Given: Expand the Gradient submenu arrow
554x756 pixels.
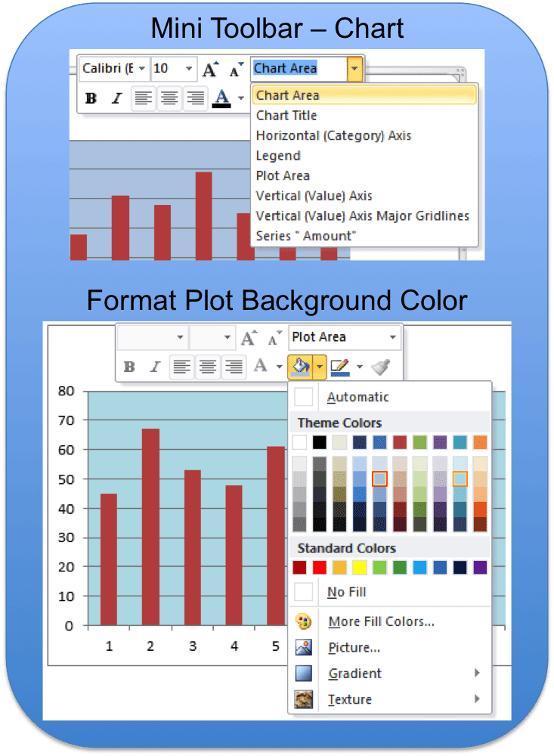Looking at the screenshot, I should coord(477,674).
